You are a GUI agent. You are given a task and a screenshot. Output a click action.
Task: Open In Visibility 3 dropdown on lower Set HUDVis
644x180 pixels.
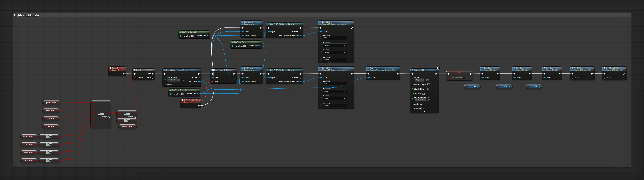(x=335, y=98)
